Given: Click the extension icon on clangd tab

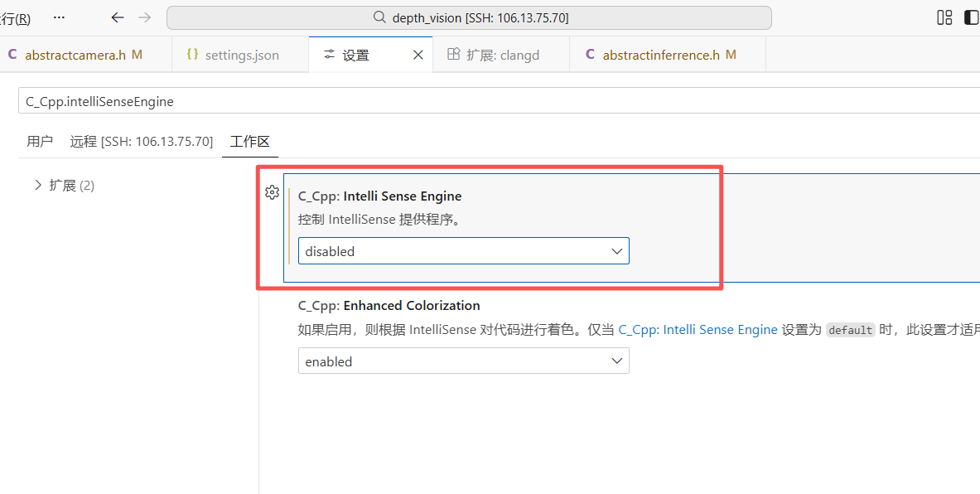Looking at the screenshot, I should coord(454,55).
